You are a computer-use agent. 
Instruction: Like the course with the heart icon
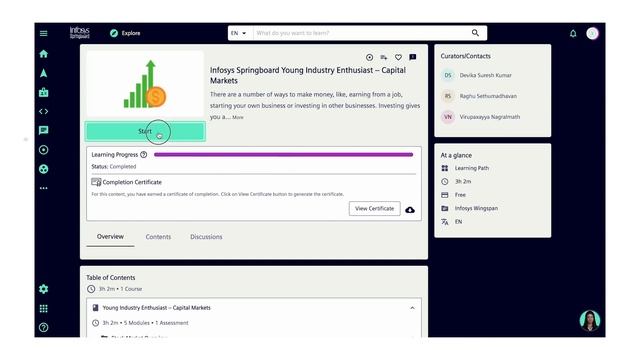click(x=398, y=57)
